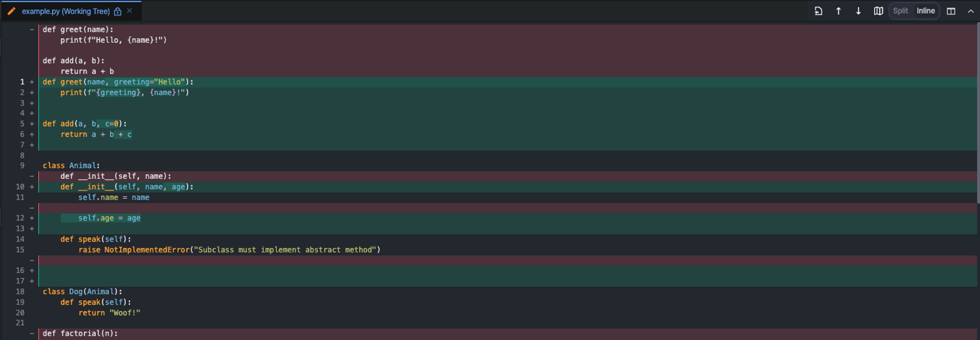Click the vertical scrollbar on the right edge
Screen dimensions: 980x340
click(978, 113)
